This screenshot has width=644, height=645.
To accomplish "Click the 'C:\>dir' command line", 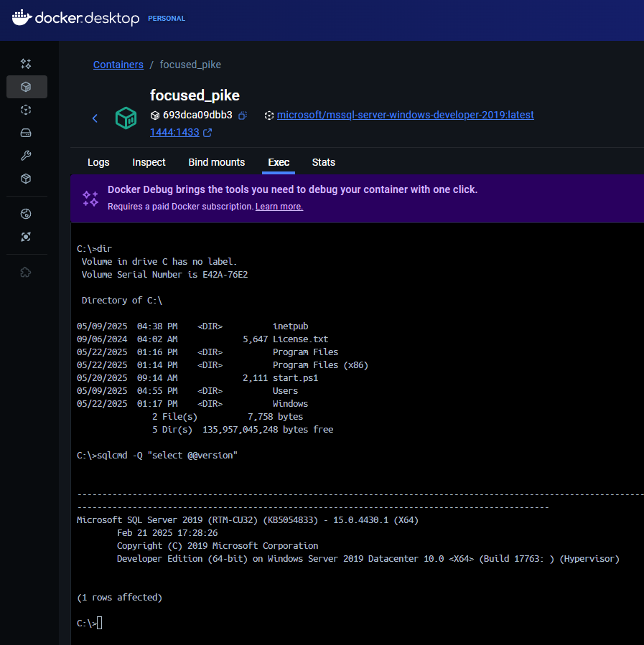I will (94, 248).
